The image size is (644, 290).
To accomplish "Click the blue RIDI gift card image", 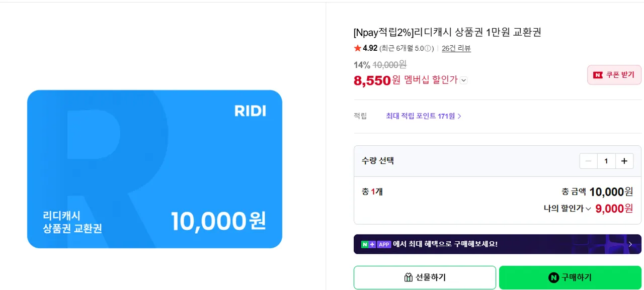I will (x=154, y=169).
